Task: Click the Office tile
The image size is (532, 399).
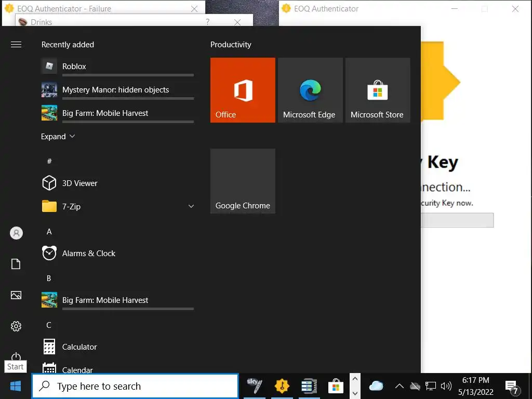Action: (x=243, y=90)
